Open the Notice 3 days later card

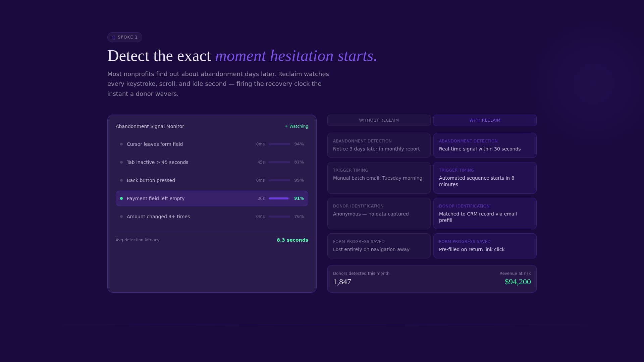click(x=379, y=145)
